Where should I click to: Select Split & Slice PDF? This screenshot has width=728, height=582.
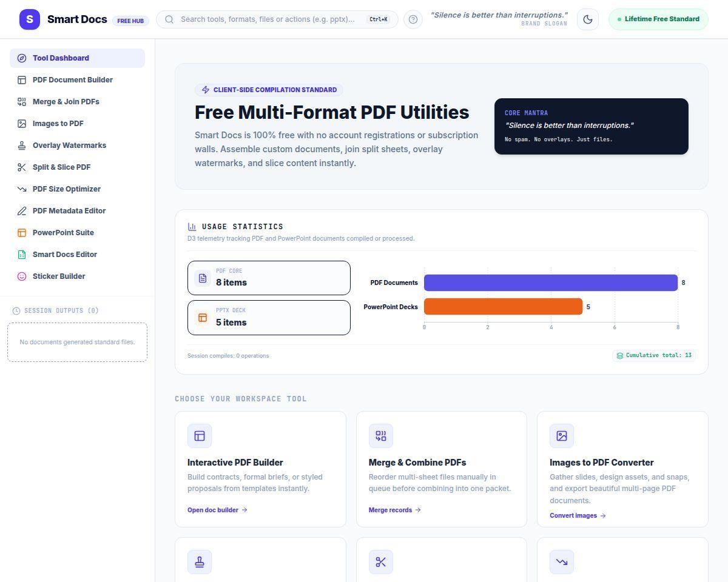[x=77, y=167]
